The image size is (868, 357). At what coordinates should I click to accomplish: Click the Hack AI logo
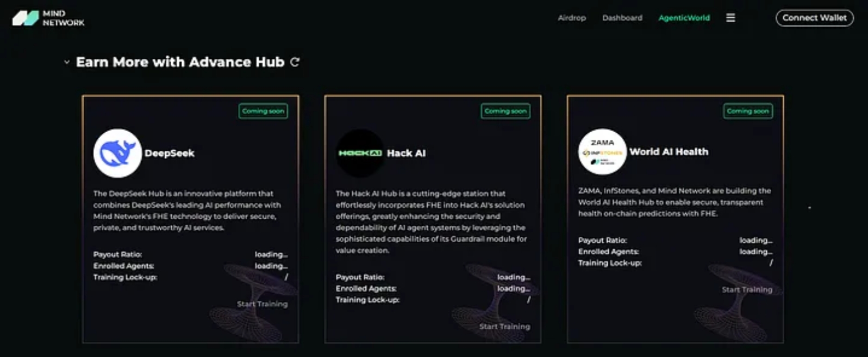(360, 153)
